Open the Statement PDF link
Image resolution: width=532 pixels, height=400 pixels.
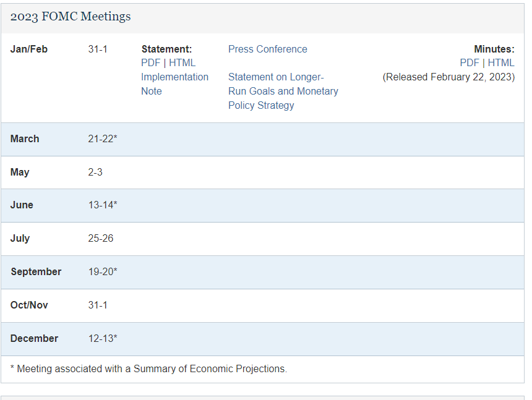150,63
